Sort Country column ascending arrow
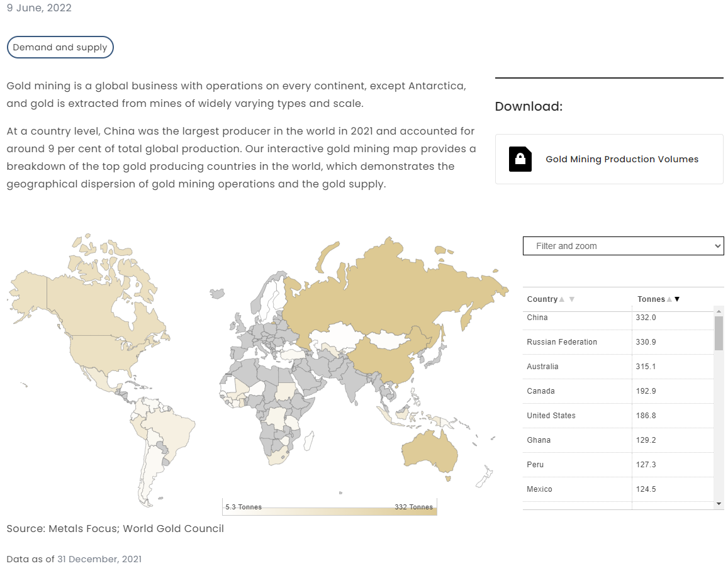Screen dimensions: 728x566 point(562,299)
